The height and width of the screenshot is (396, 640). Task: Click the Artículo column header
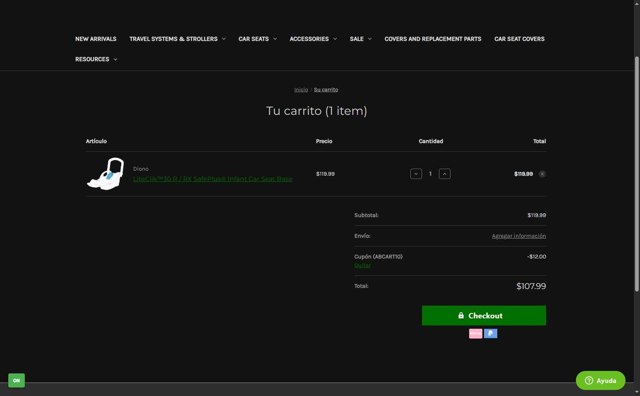tap(96, 141)
